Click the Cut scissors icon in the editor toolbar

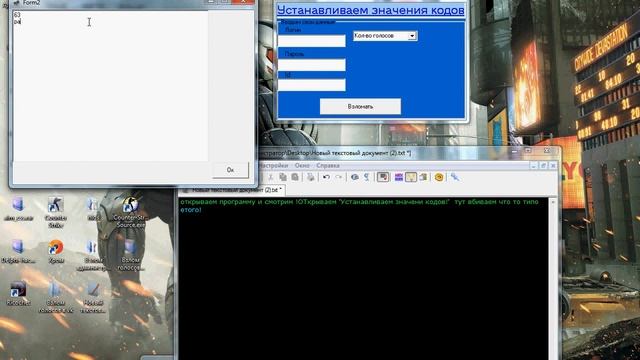270,177
